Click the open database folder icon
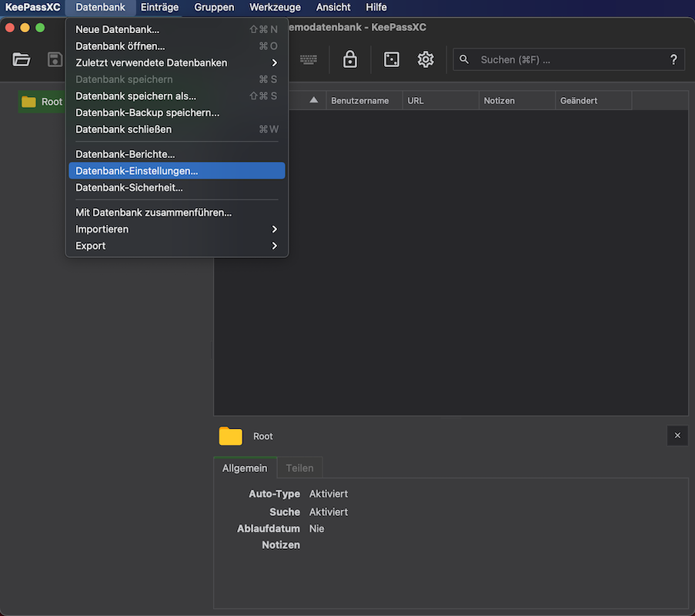Image resolution: width=695 pixels, height=616 pixels. 22,60
